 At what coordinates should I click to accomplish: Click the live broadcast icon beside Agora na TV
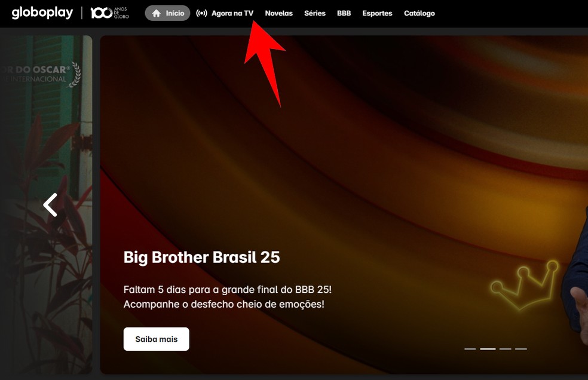coord(201,14)
